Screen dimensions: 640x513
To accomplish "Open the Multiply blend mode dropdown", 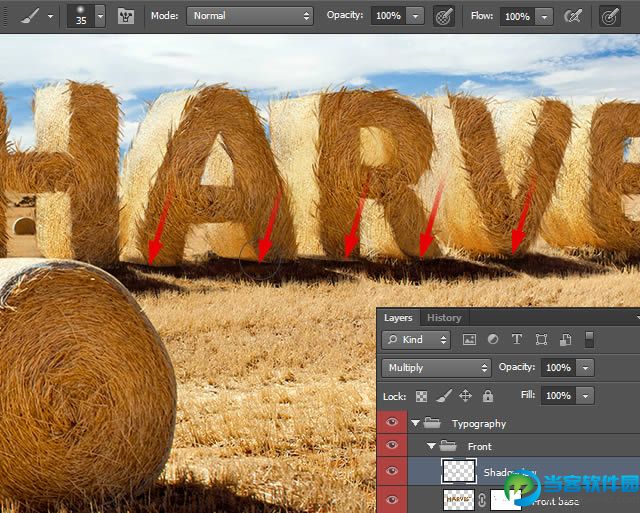I will 436,367.
